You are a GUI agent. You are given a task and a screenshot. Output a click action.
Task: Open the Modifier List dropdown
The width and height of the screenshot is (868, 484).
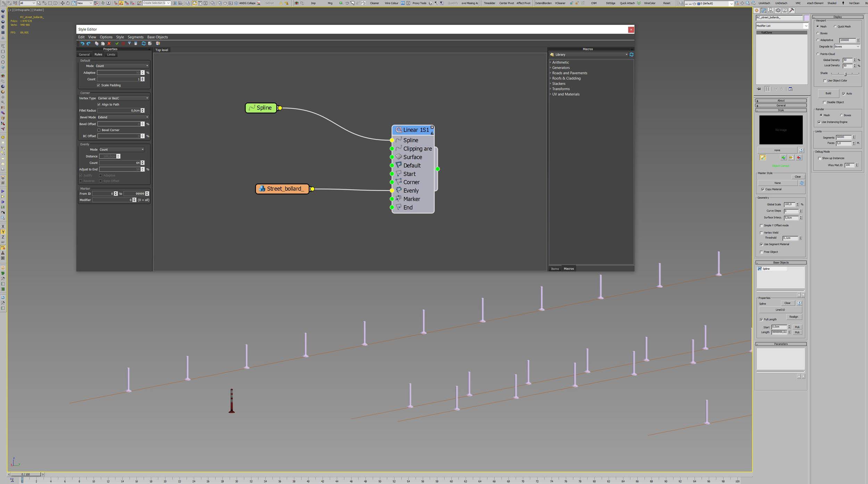tap(782, 26)
